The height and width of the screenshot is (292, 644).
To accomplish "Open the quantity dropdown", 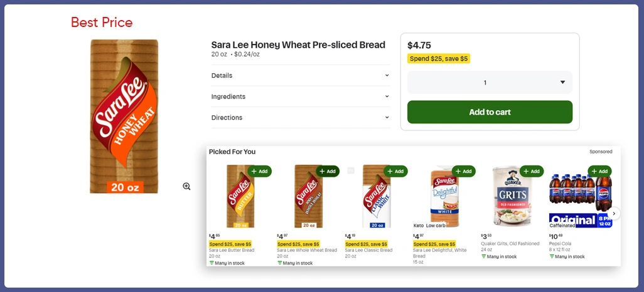I will (490, 83).
